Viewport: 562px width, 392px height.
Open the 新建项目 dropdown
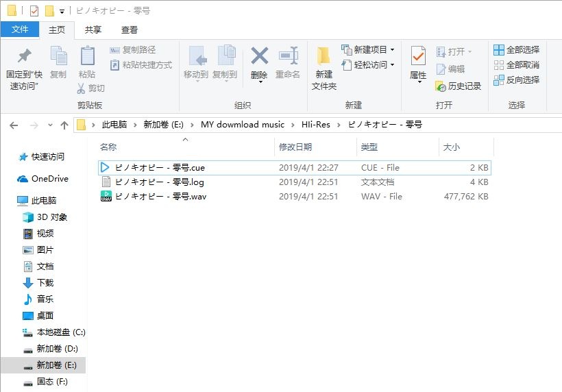[x=368, y=50]
